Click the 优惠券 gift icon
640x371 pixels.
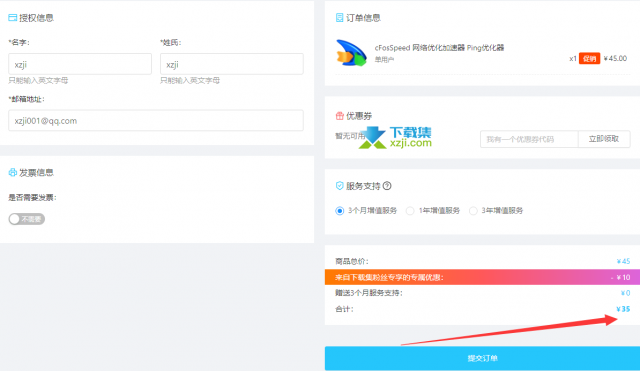[339, 116]
